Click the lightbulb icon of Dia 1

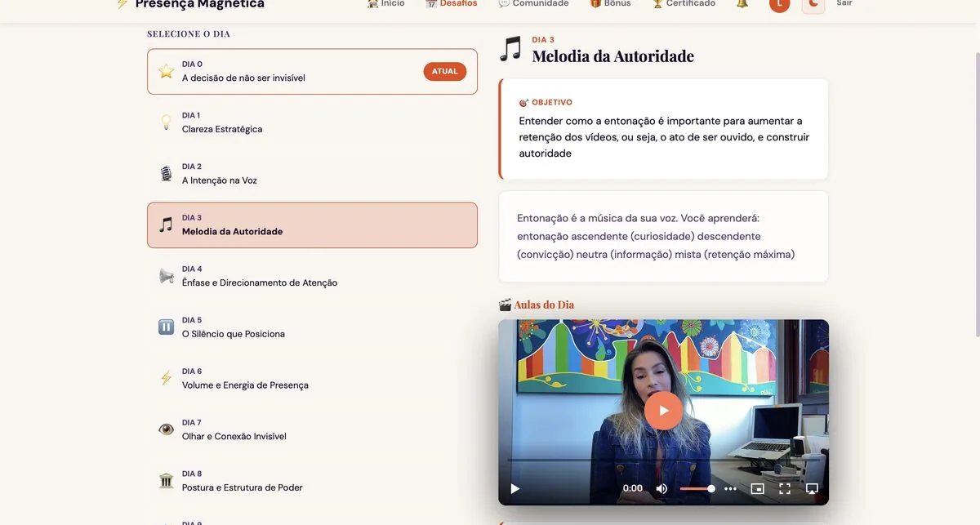(166, 122)
